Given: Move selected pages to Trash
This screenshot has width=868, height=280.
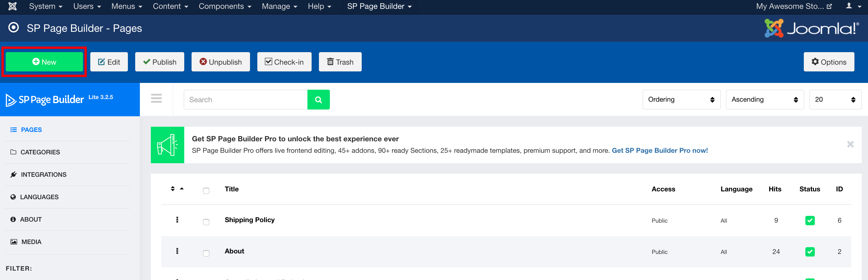Looking at the screenshot, I should click(x=340, y=62).
